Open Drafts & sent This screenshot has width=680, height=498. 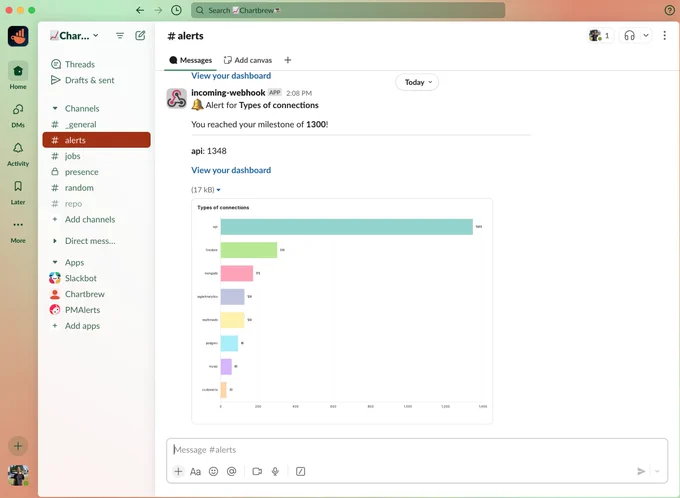[x=96, y=80]
